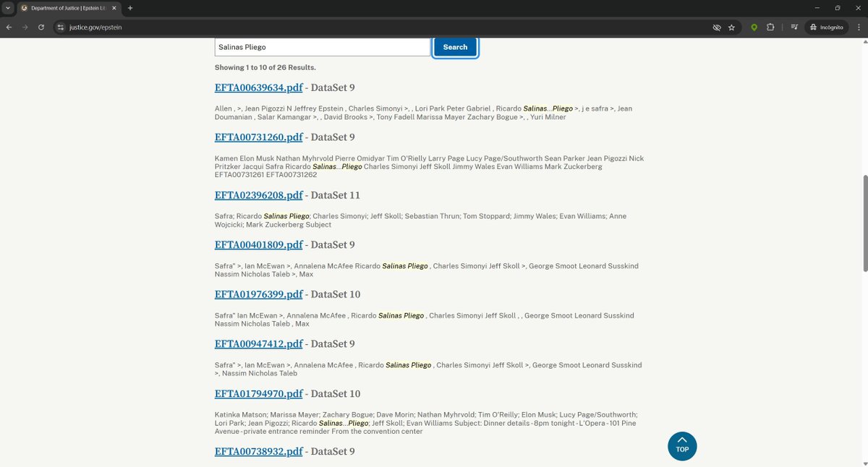The width and height of the screenshot is (868, 467).
Task: Click 'DataSet 11' label beside EFTA02396208.pdf
Action: coord(335,195)
